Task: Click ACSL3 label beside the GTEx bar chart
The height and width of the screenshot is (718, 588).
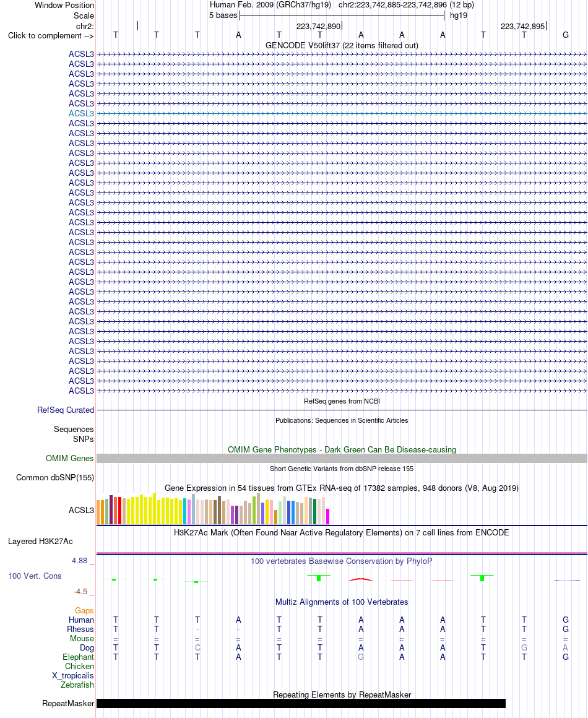Action: tap(81, 510)
